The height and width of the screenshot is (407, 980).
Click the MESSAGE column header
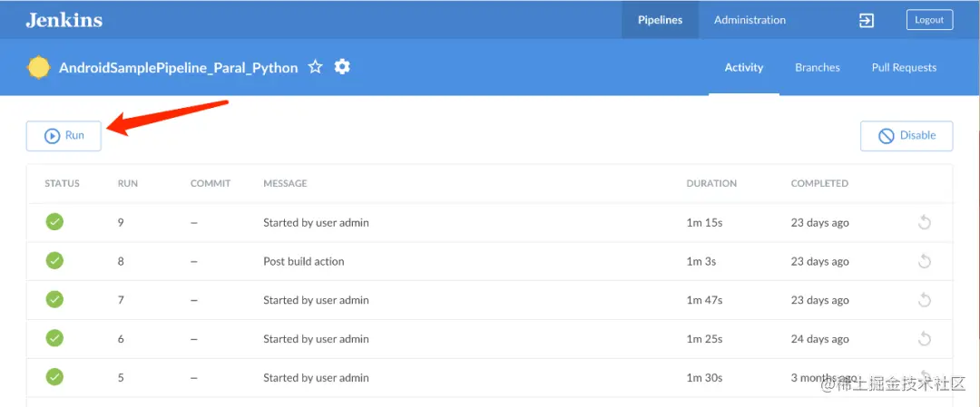pyautogui.click(x=285, y=183)
